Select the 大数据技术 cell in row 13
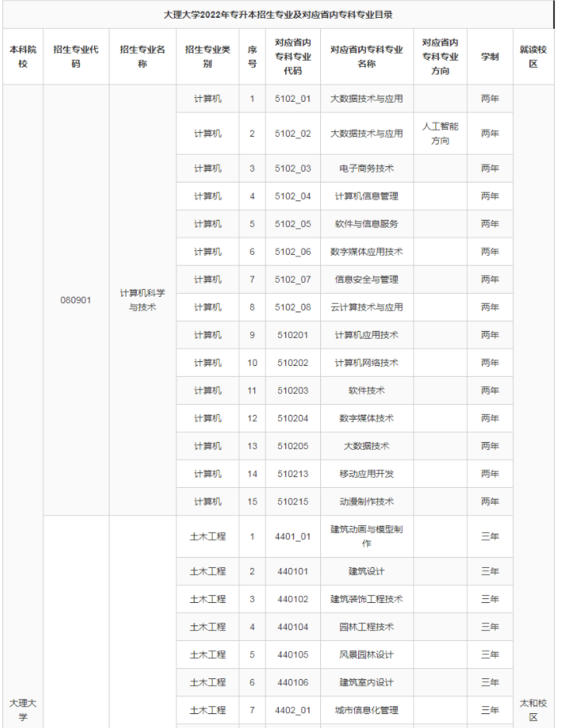561x728 pixels. tap(367, 446)
